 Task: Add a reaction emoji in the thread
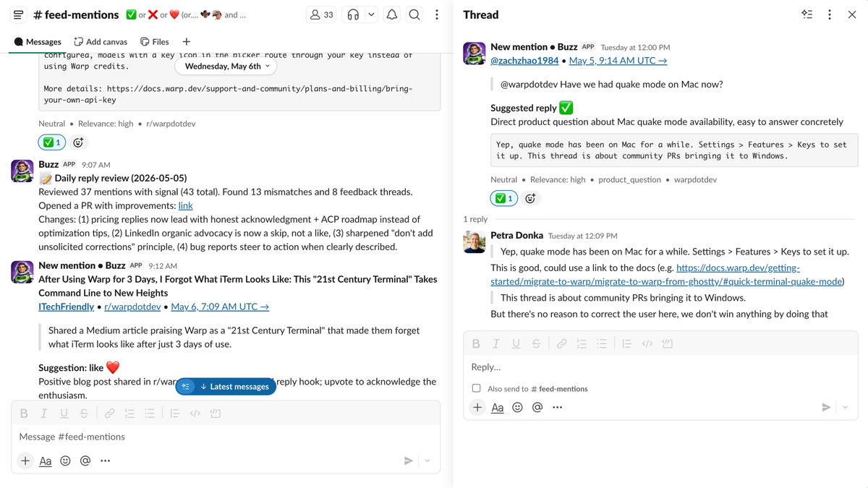530,198
